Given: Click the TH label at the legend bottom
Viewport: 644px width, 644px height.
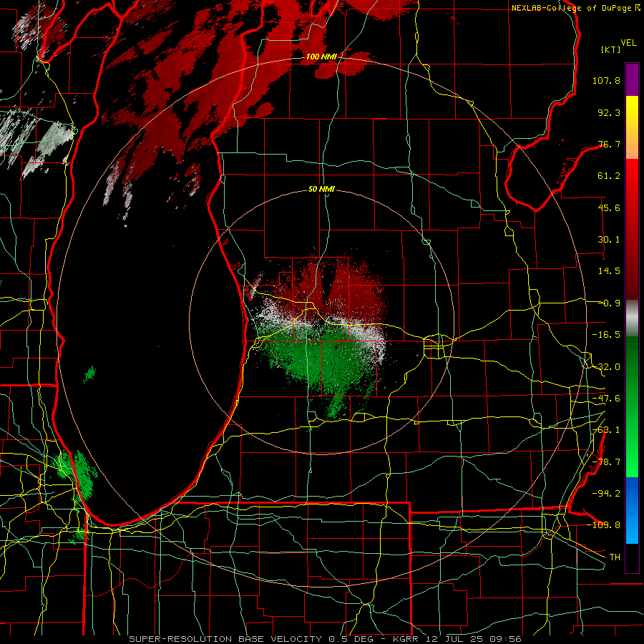Looking at the screenshot, I should coord(615,557).
